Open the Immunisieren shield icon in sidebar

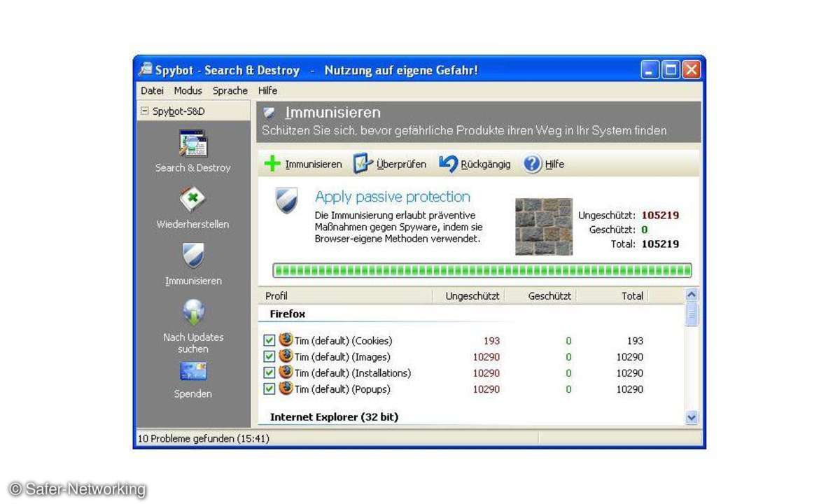193,255
